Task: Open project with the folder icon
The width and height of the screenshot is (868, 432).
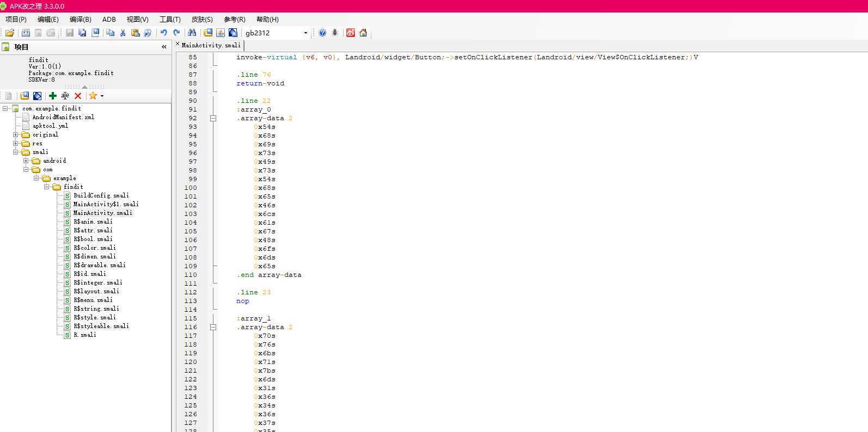Action: point(10,33)
